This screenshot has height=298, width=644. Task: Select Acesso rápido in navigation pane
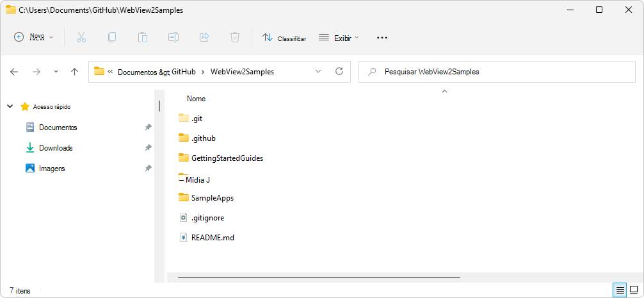click(x=52, y=107)
